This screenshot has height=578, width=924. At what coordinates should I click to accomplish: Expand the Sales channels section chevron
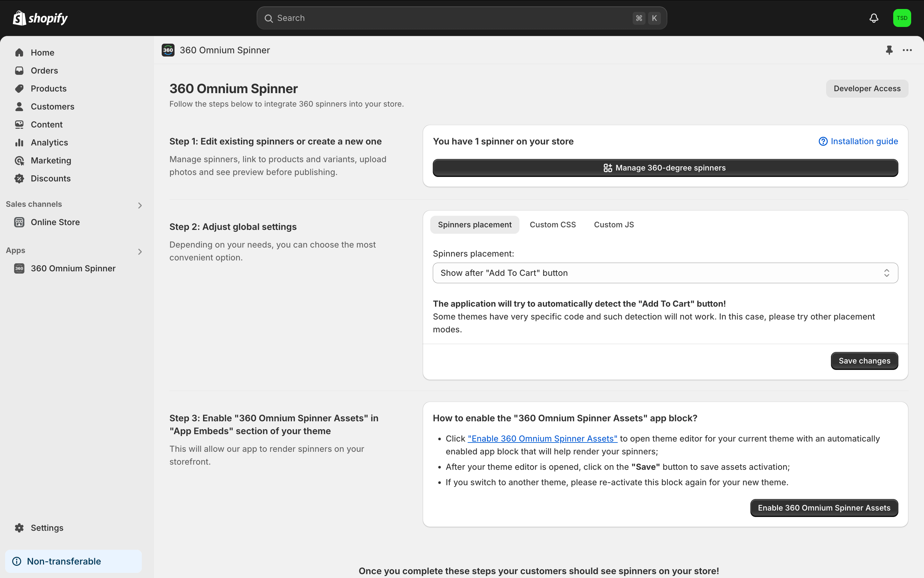140,205
